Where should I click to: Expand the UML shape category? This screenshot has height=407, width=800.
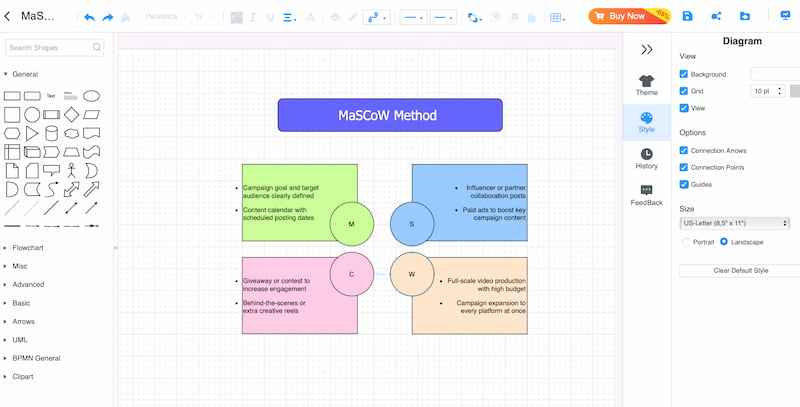[20, 339]
